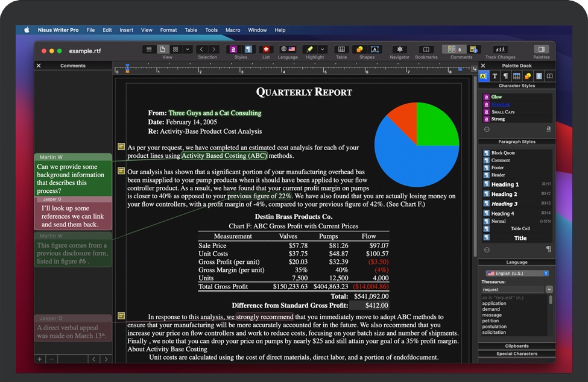Click the yellow note icon beside first paragraph
Screen dimensions: 588x382
[121, 146]
